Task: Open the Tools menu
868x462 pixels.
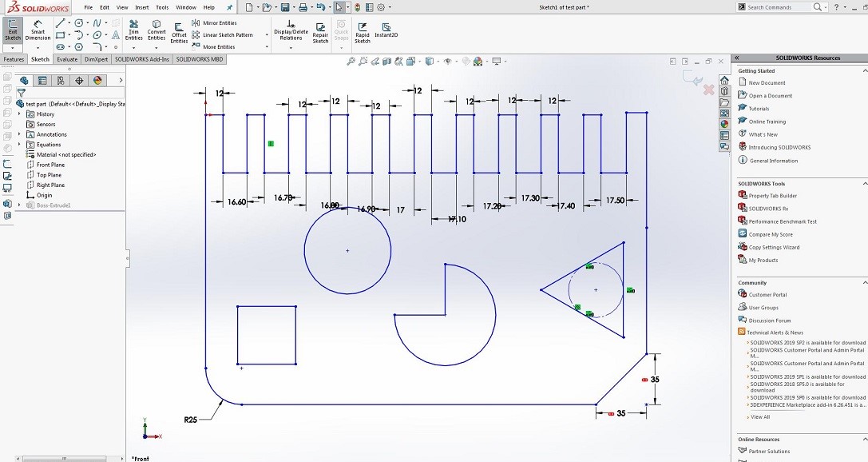Action: (x=162, y=8)
